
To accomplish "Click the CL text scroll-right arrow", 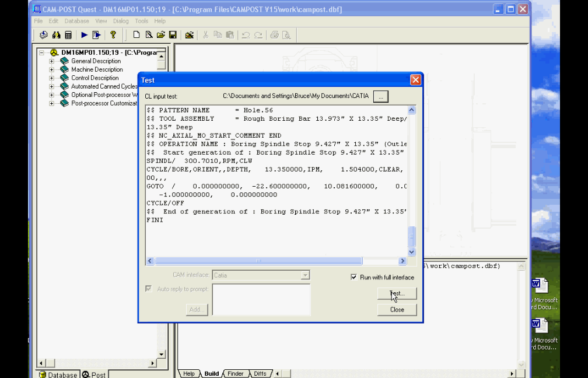I will click(402, 261).
